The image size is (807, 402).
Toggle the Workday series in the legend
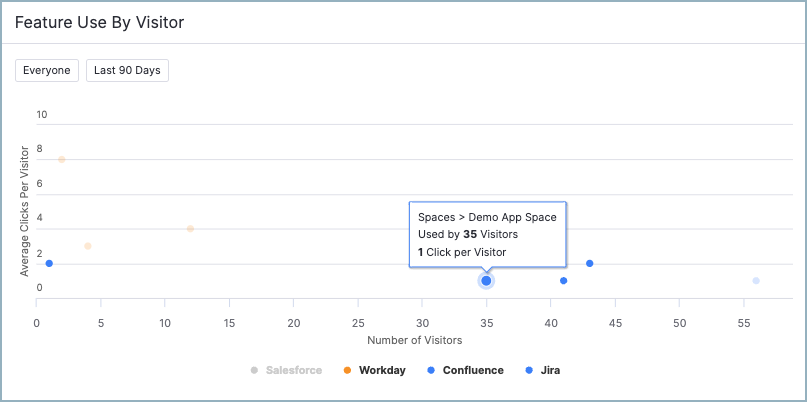coord(374,370)
